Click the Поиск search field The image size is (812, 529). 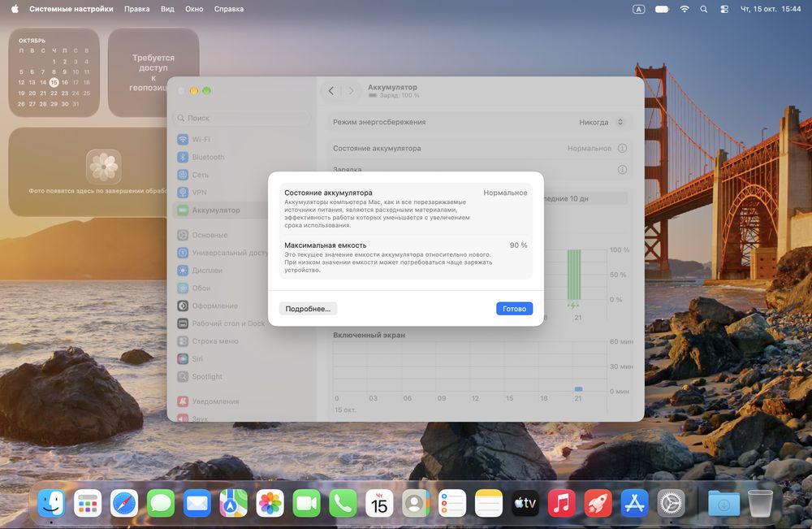tap(242, 118)
